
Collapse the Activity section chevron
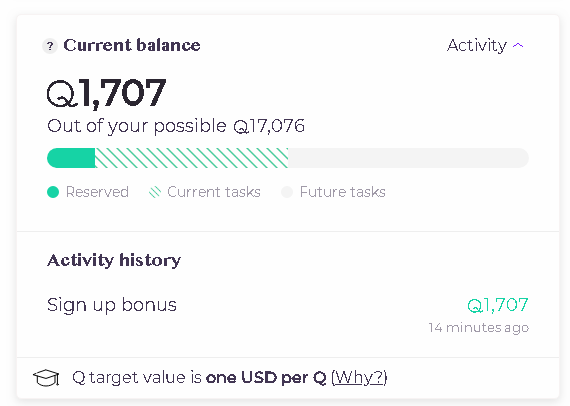point(518,45)
